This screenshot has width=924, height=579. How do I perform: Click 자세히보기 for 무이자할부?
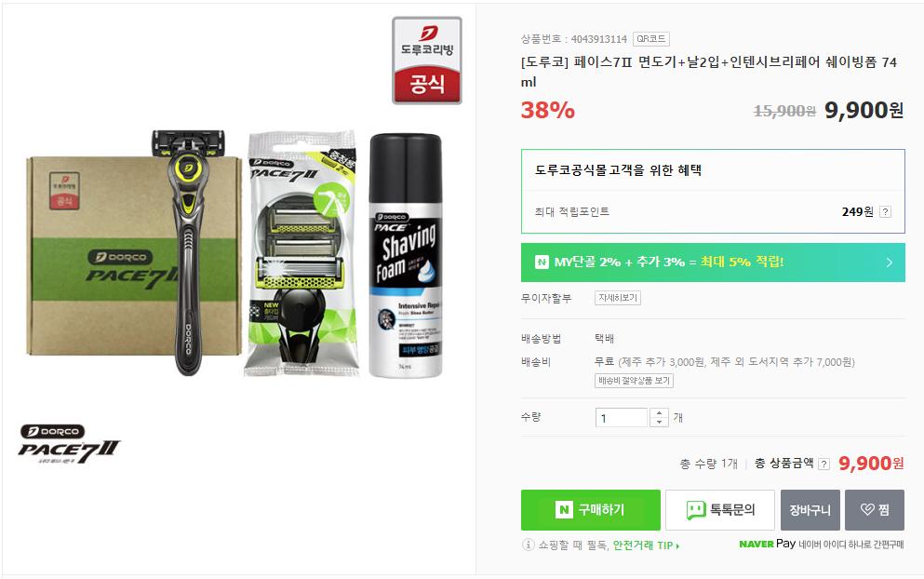point(618,299)
